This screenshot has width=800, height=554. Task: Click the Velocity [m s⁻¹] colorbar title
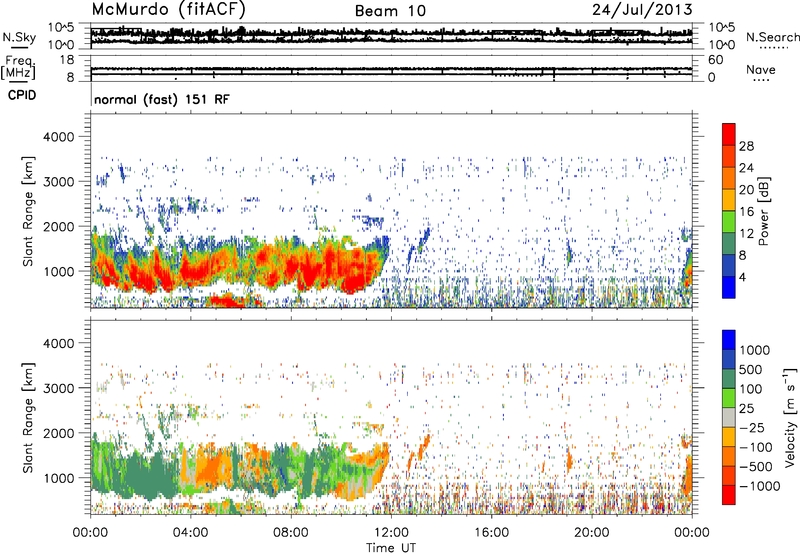tap(790, 418)
